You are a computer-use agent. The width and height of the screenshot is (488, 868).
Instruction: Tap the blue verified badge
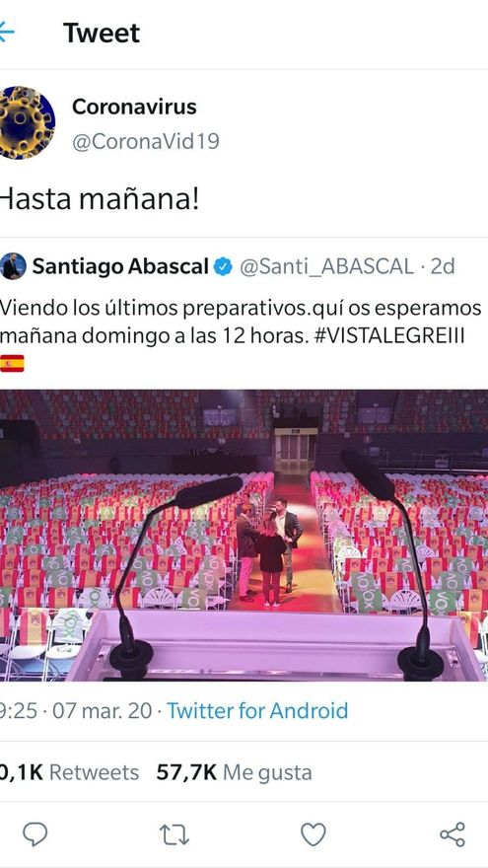click(x=223, y=267)
